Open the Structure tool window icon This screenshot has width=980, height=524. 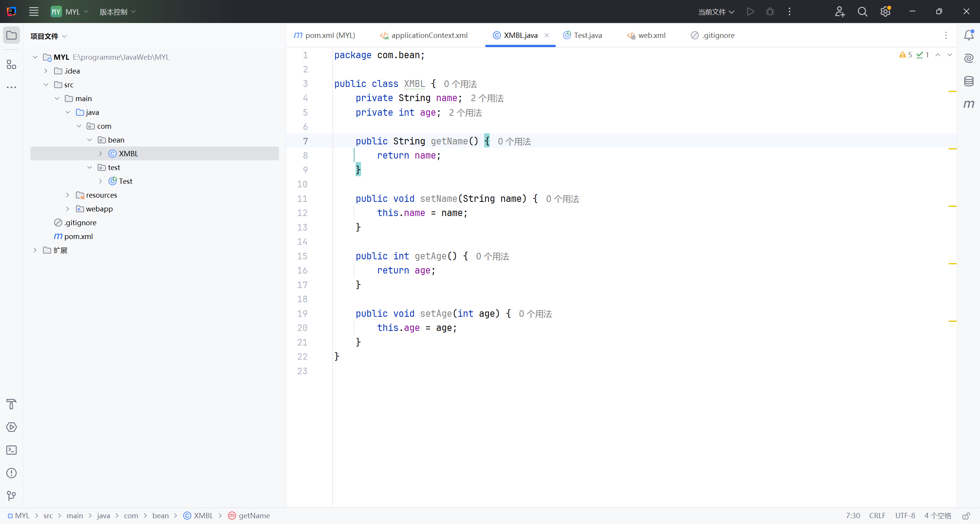click(11, 64)
